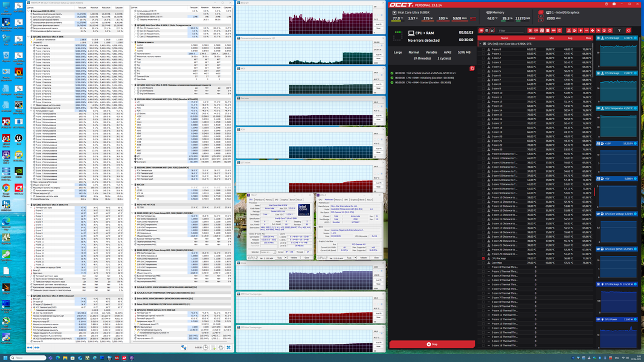
Task: Select GPU 3 selector button in OCCT header
Action: click(x=541, y=20)
